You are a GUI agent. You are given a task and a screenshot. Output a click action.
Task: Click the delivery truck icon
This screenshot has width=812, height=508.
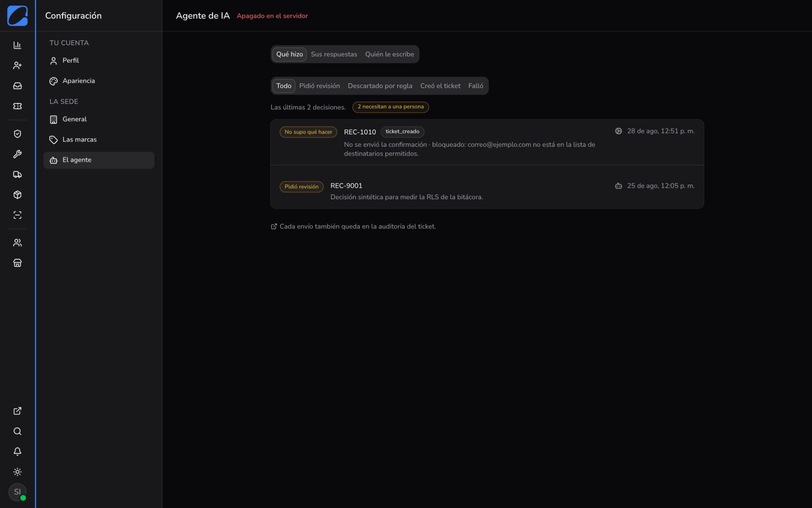click(x=17, y=175)
